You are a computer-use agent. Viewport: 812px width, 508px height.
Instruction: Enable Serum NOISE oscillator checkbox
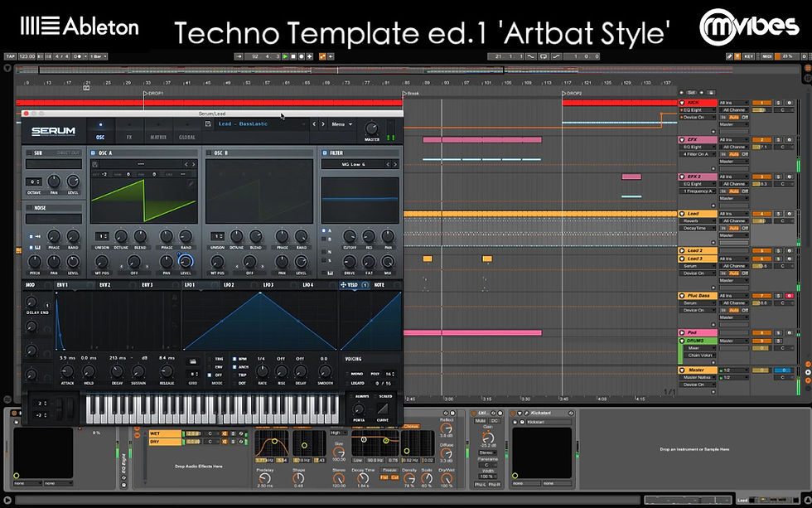30,208
